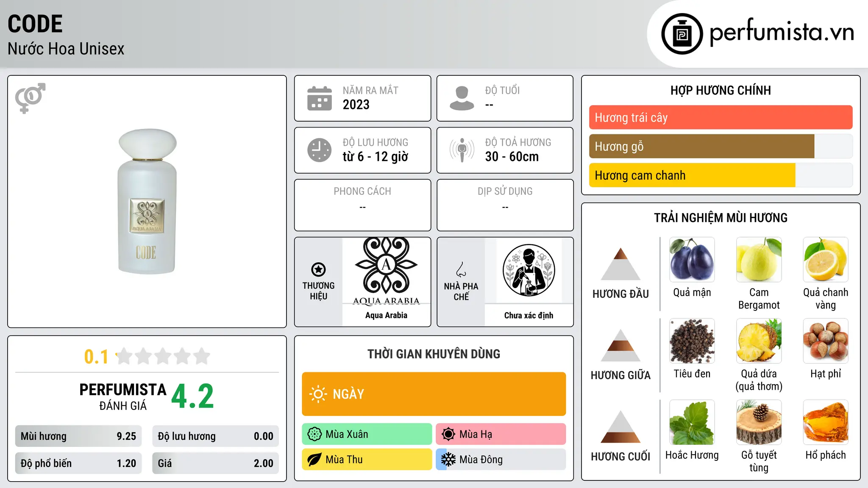The image size is (868, 488).
Task: Click the Thời gian khuyên dùng heading
Action: (434, 354)
